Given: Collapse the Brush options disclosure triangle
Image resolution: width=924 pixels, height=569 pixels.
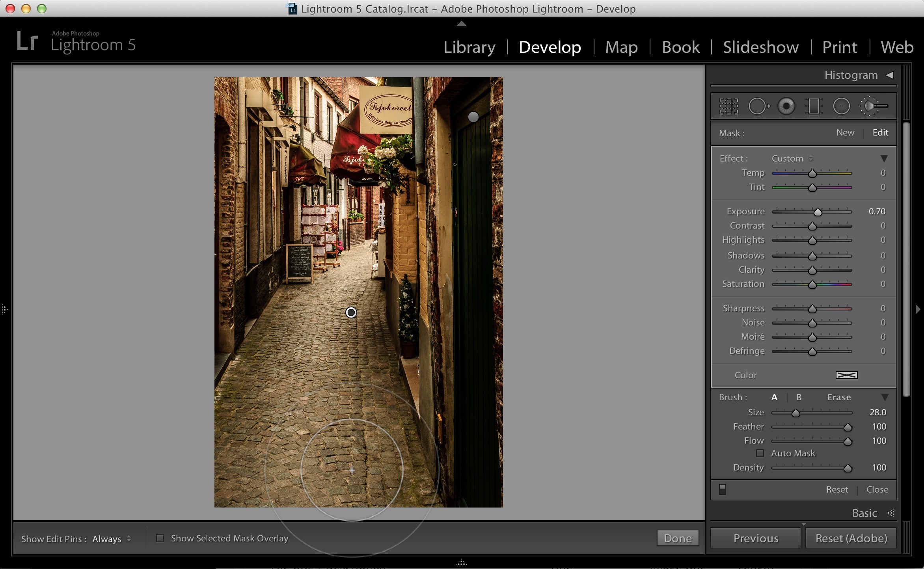Looking at the screenshot, I should click(x=885, y=397).
